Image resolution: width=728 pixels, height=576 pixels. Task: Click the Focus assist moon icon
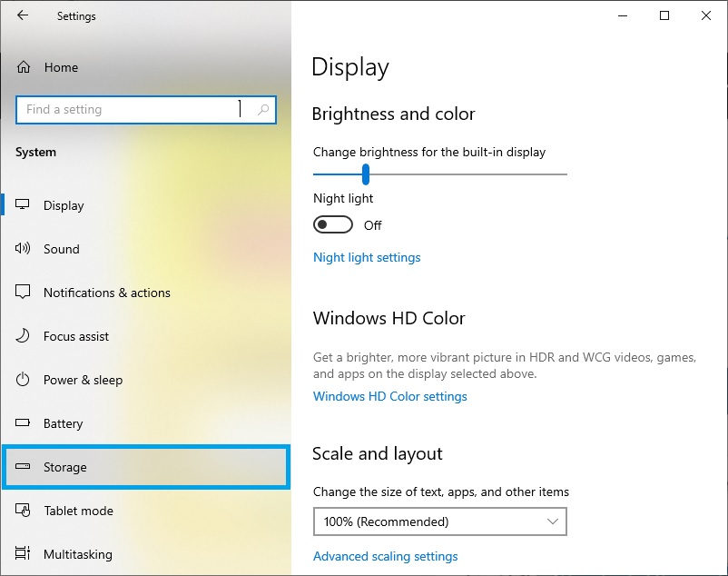23,336
